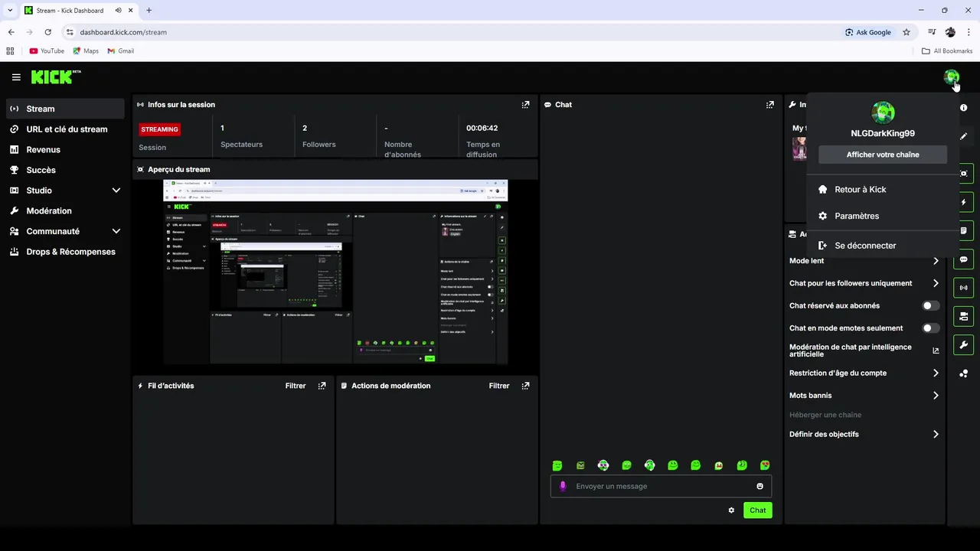Open the emoji picker in the message field
Screen dimensions: 980x551
(759, 486)
